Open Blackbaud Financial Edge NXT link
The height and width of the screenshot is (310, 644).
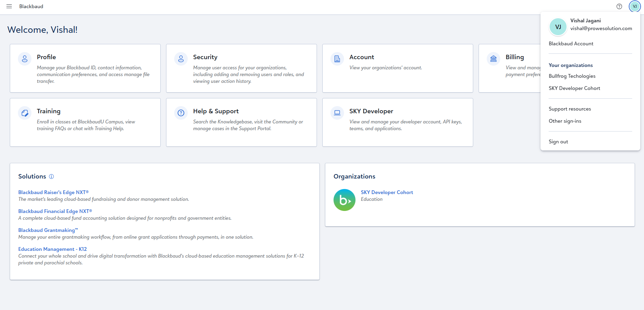(x=55, y=211)
